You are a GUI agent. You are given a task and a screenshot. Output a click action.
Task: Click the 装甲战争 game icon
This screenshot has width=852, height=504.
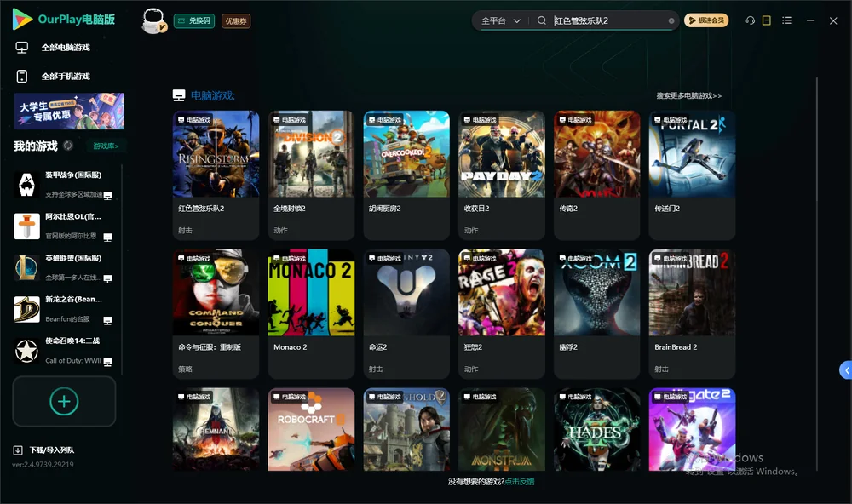(x=26, y=185)
